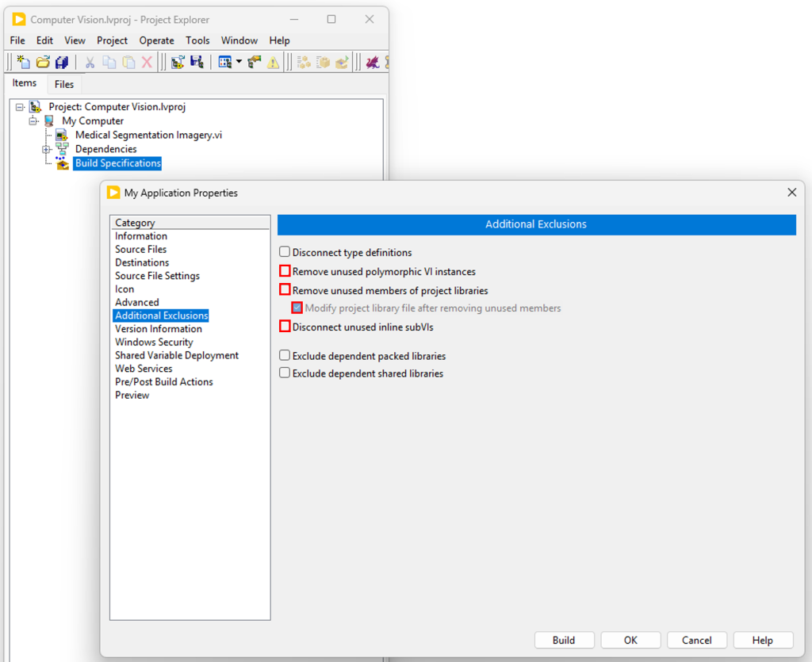Image resolution: width=812 pixels, height=662 pixels.
Task: Click the yellow warning triangle icon
Action: pyautogui.click(x=273, y=63)
